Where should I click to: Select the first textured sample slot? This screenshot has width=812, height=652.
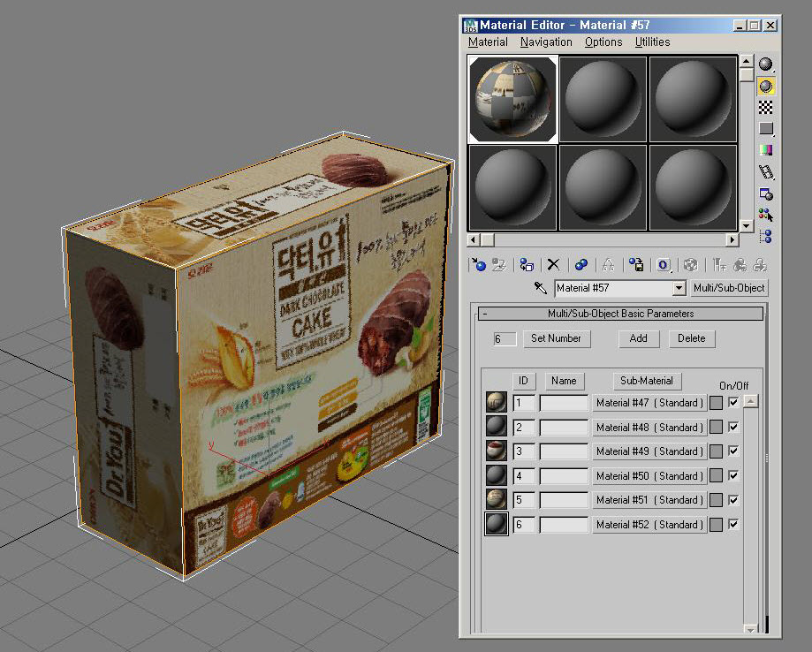tap(512, 100)
